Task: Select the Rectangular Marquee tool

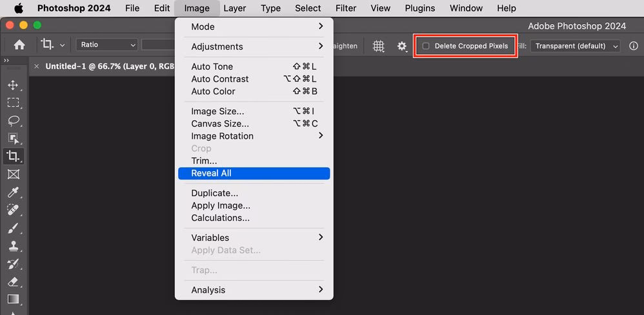Action: click(13, 103)
